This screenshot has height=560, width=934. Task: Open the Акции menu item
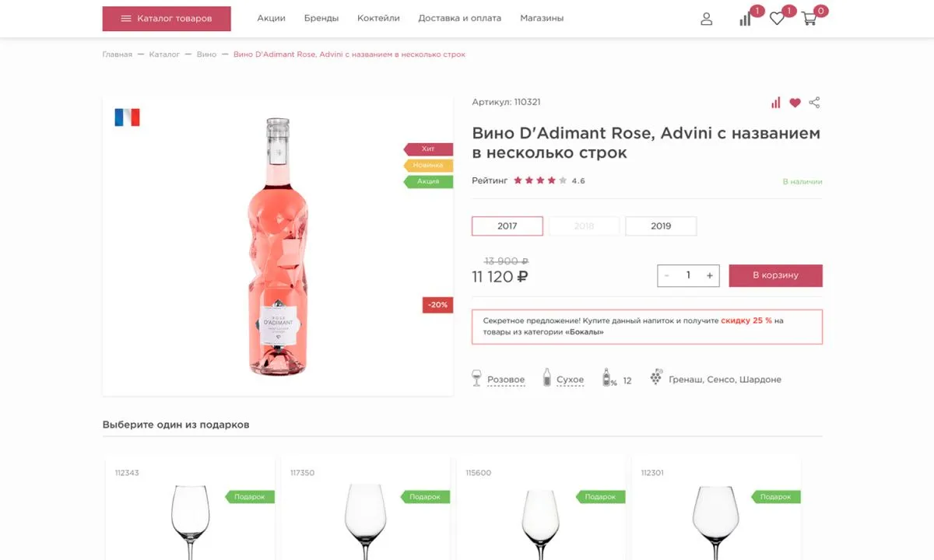[x=271, y=18]
